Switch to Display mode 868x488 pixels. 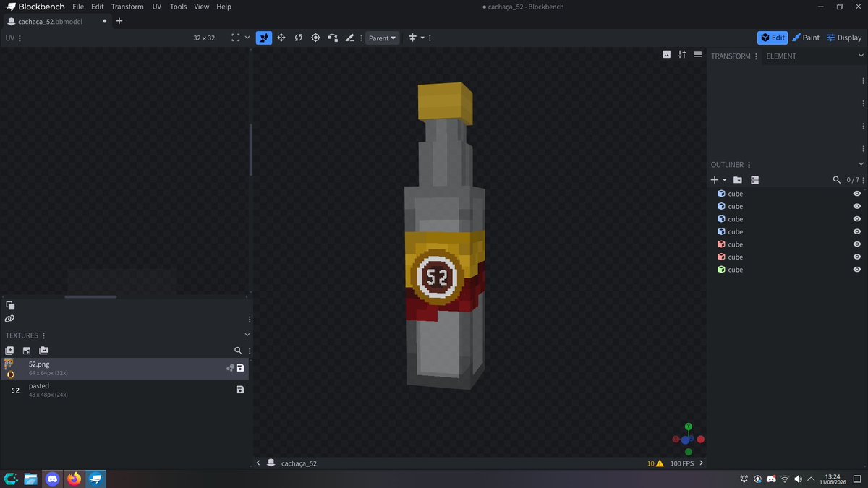coord(844,38)
